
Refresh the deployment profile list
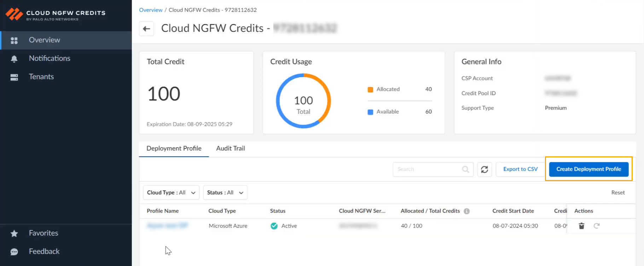(485, 169)
